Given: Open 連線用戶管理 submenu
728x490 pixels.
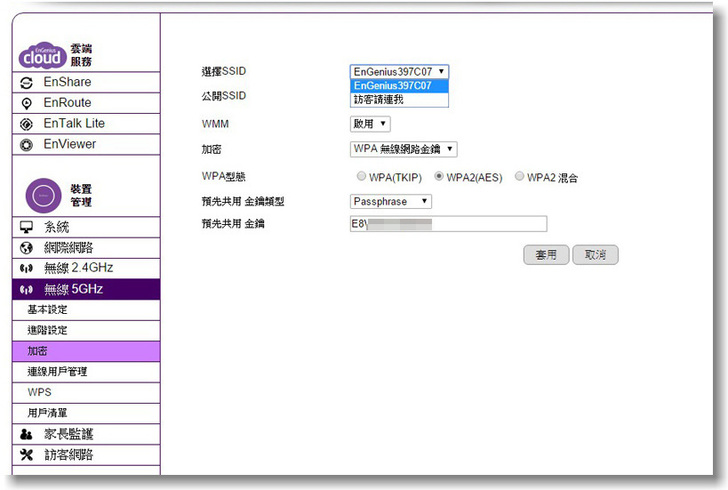Looking at the screenshot, I should click(x=86, y=372).
